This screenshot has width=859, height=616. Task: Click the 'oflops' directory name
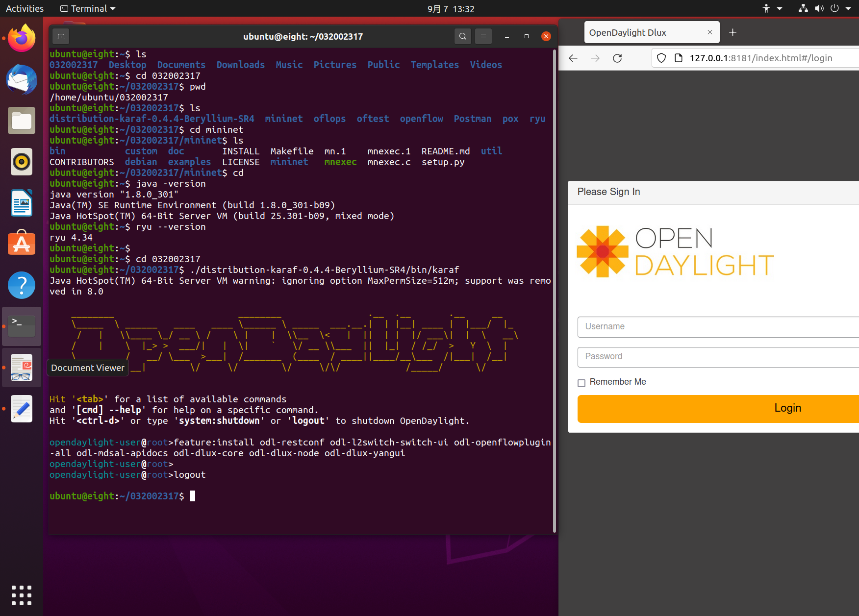(329, 119)
